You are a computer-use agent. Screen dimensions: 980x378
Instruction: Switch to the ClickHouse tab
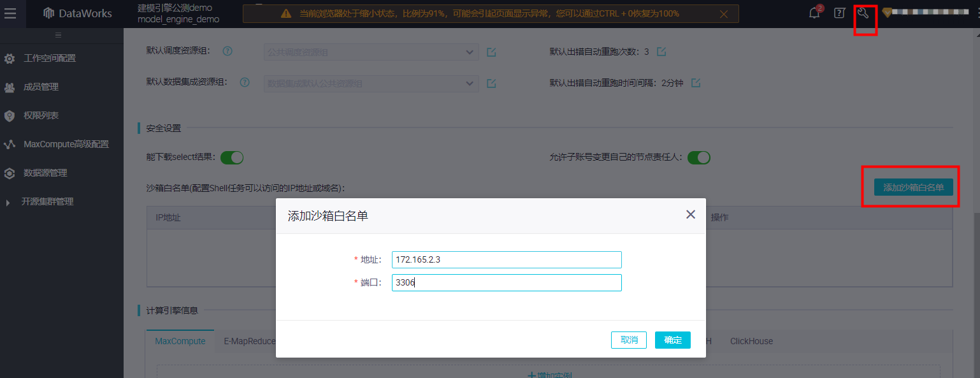point(751,342)
